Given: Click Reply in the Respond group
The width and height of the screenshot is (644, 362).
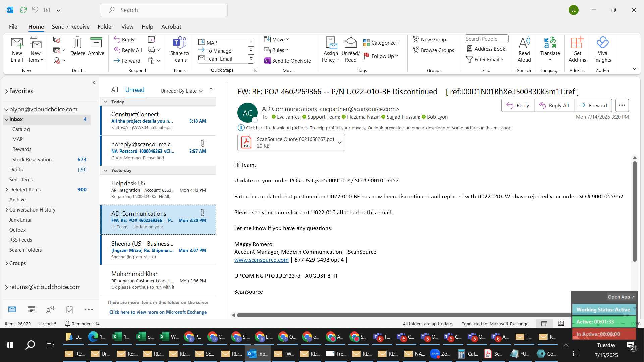Looking at the screenshot, I should coord(124,39).
